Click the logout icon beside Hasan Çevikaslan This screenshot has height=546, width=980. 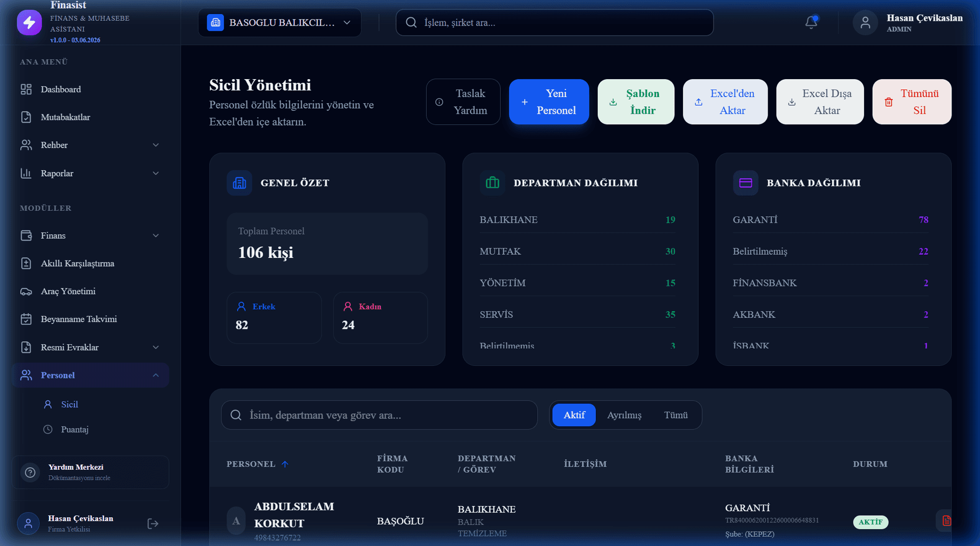pos(153,524)
